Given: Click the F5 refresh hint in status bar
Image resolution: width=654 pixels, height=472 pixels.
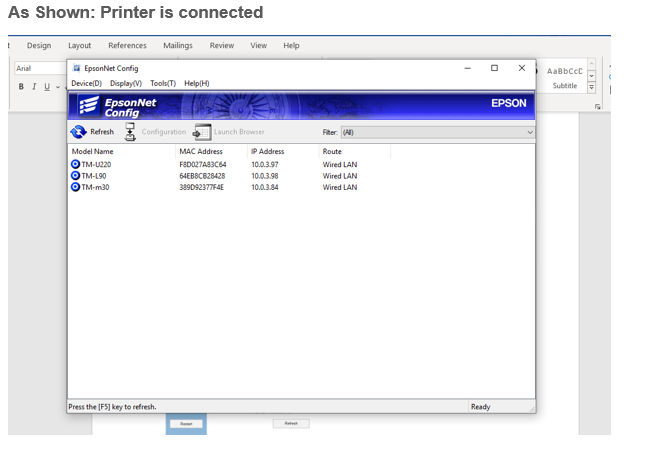Looking at the screenshot, I should (112, 407).
